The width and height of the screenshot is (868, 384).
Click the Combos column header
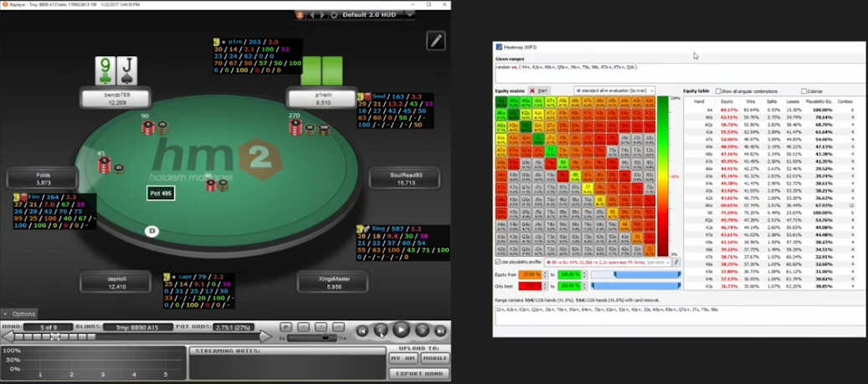tap(845, 102)
